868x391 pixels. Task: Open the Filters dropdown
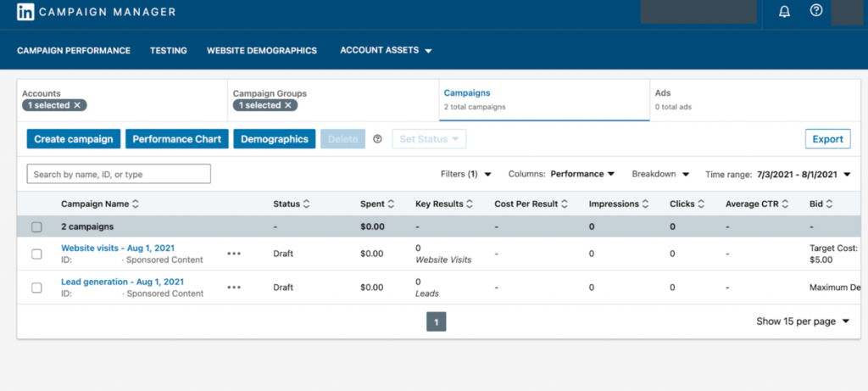click(x=466, y=174)
